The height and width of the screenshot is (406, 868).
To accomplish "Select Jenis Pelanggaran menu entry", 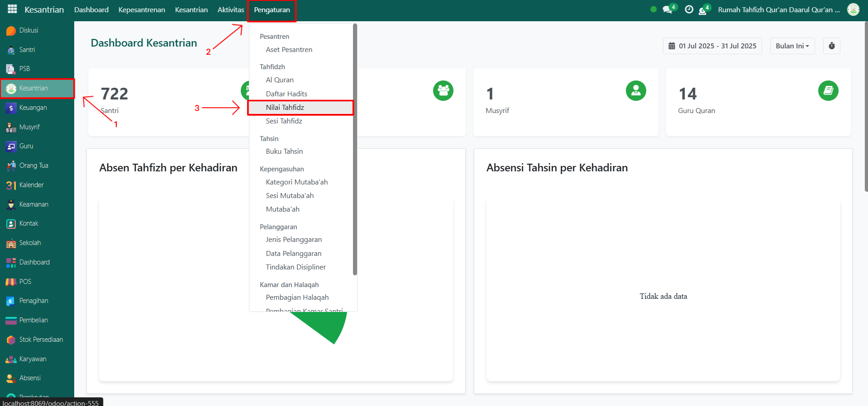I will click(x=294, y=240).
